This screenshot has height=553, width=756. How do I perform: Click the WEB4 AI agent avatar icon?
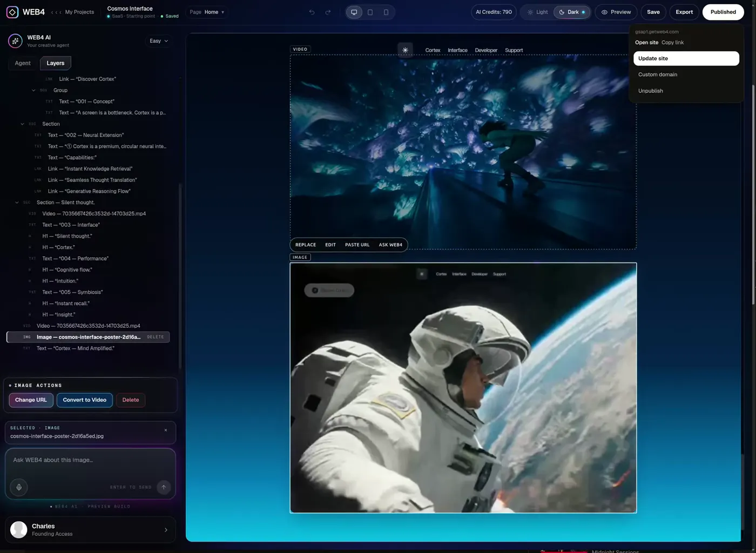pos(15,41)
